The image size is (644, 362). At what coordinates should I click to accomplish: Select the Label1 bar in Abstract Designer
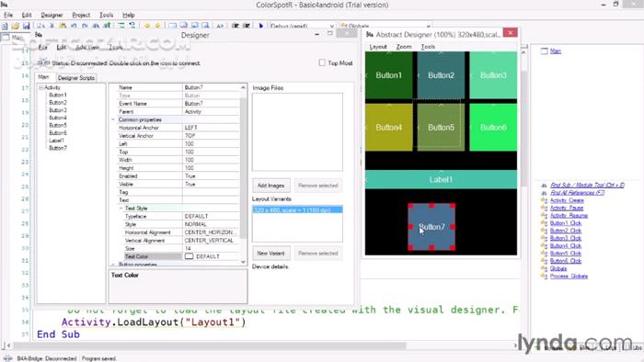tap(441, 179)
